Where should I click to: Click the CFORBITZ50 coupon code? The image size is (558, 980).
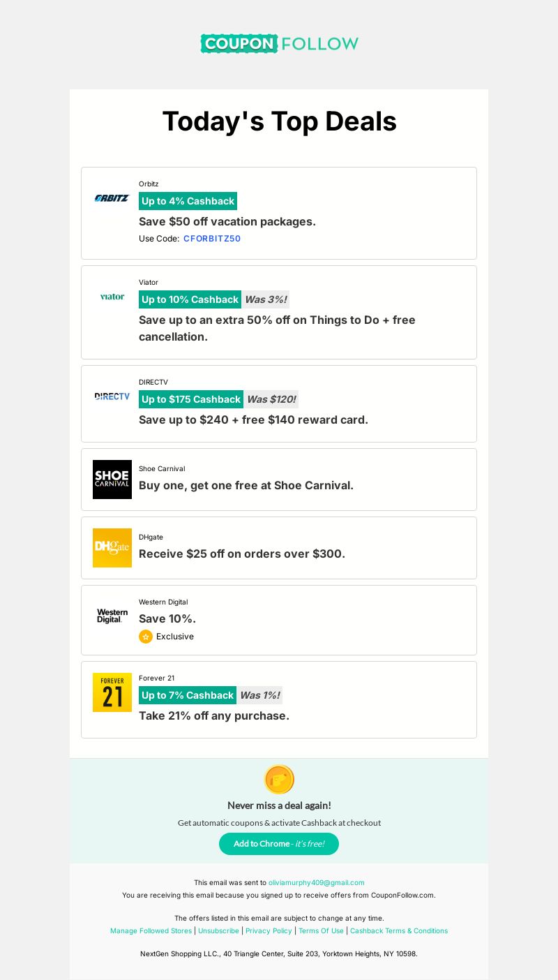point(212,239)
